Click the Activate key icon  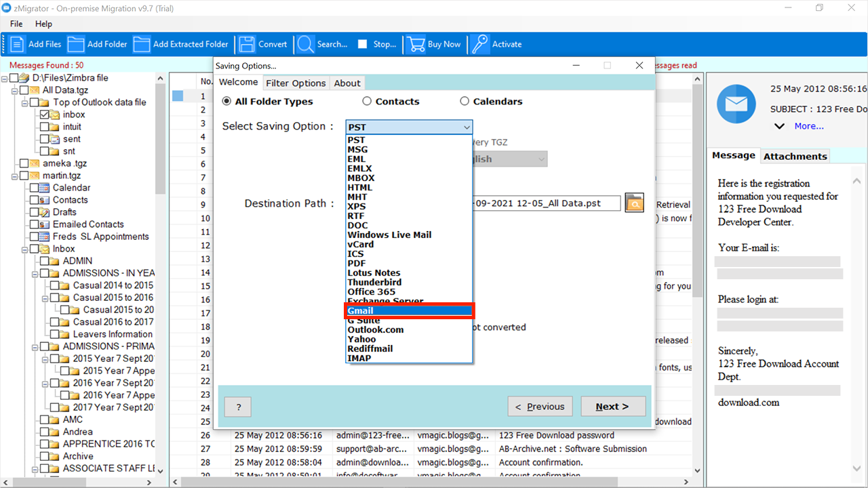coord(480,44)
